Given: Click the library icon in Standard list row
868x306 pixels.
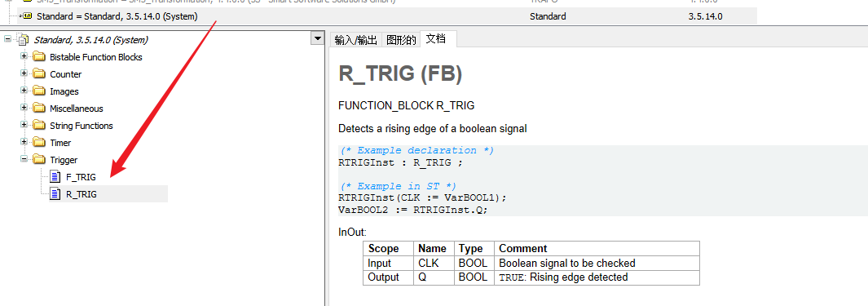Looking at the screenshot, I should tap(27, 16).
